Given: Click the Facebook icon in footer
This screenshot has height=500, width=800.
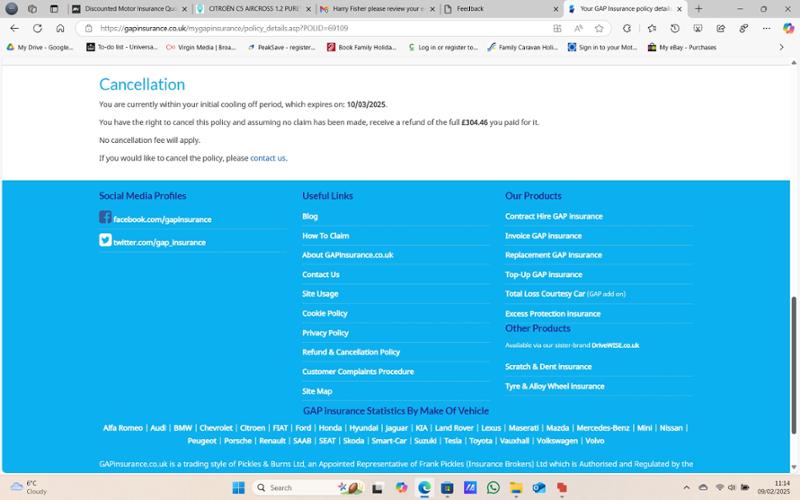Looking at the screenshot, I should click(105, 217).
